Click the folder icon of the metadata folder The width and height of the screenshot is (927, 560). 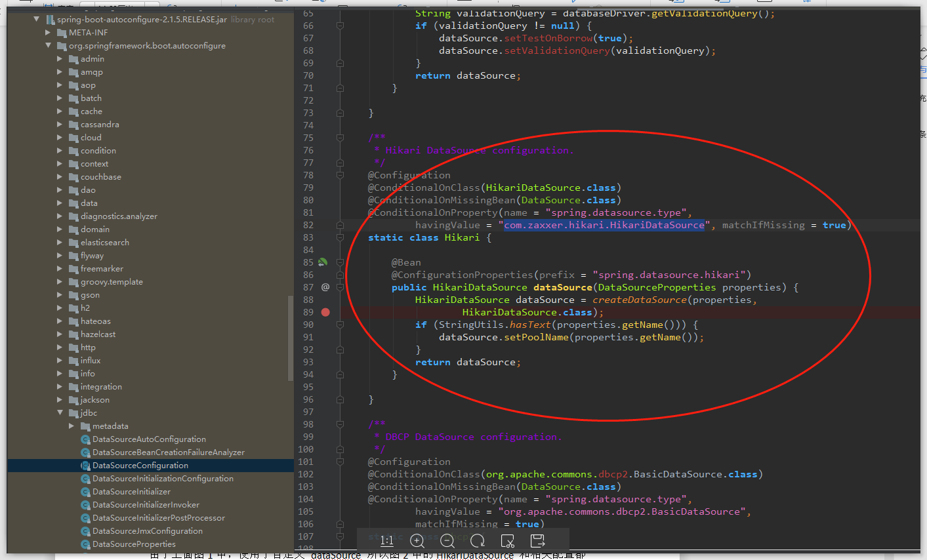[x=85, y=426]
